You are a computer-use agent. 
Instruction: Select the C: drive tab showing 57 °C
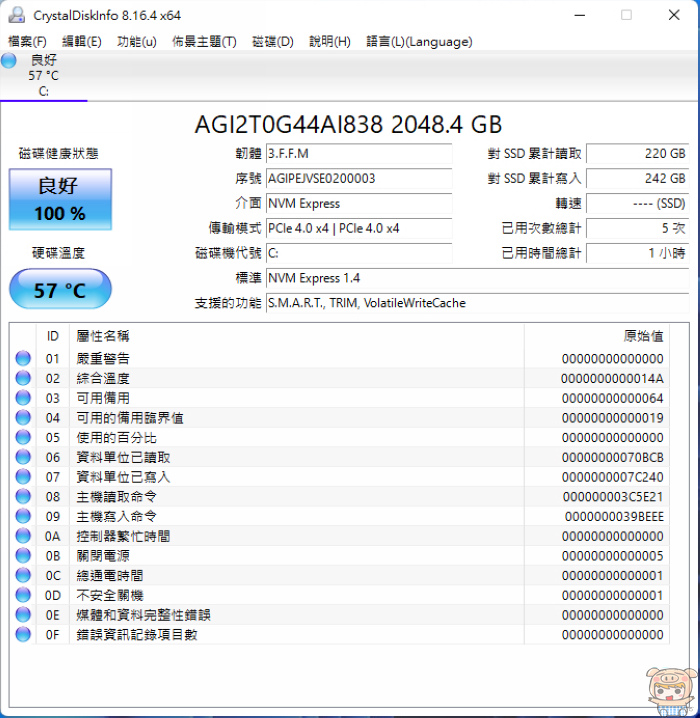tap(43, 76)
